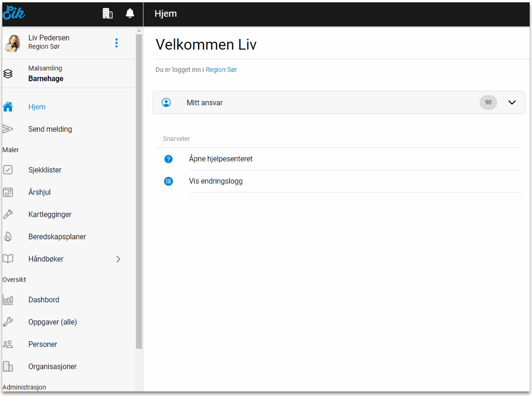The image size is (532, 396).
Task: Click Liv Pedersen's profile picture
Action: (x=13, y=43)
